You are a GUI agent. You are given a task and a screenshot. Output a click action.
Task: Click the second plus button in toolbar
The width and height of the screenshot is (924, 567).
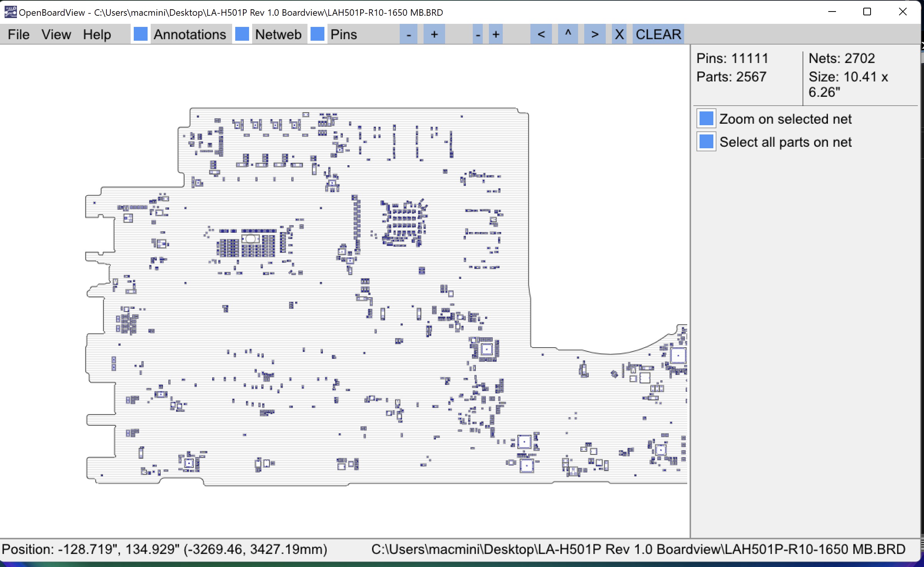pyautogui.click(x=496, y=35)
